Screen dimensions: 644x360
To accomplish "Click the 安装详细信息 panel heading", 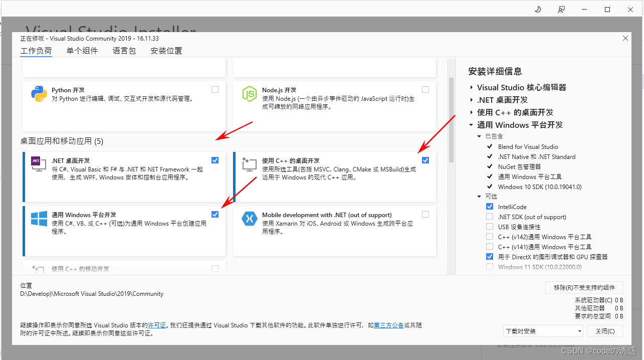I will (495, 71).
